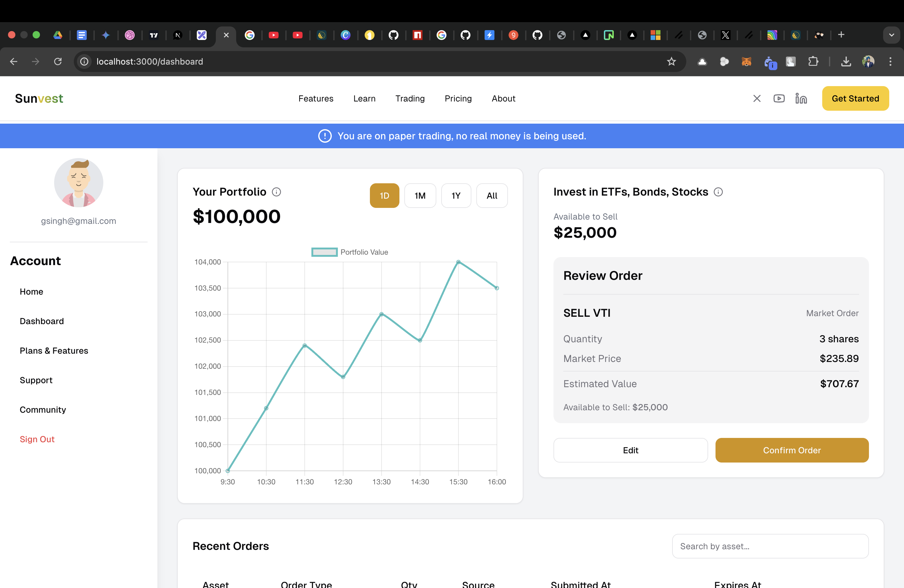Screen dimensions: 904x588
Task: Open the YouTube icon in site header
Action: point(779,98)
